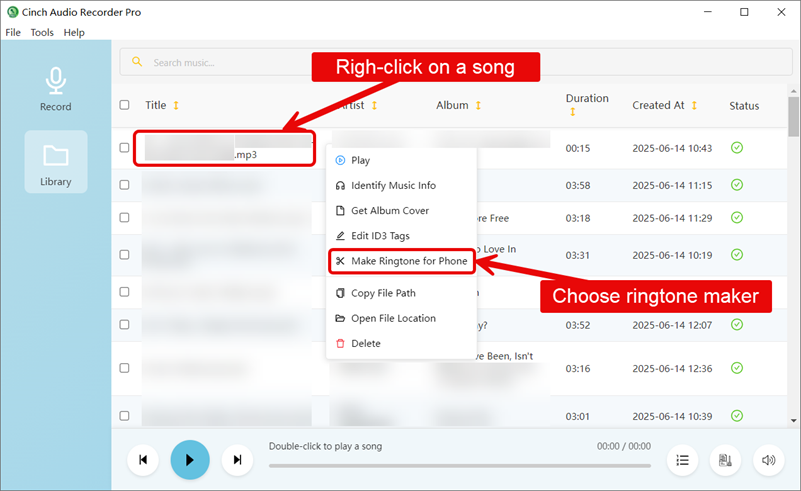Check the box for the 00:15 song
This screenshot has width=801, height=491.
pos(124,148)
